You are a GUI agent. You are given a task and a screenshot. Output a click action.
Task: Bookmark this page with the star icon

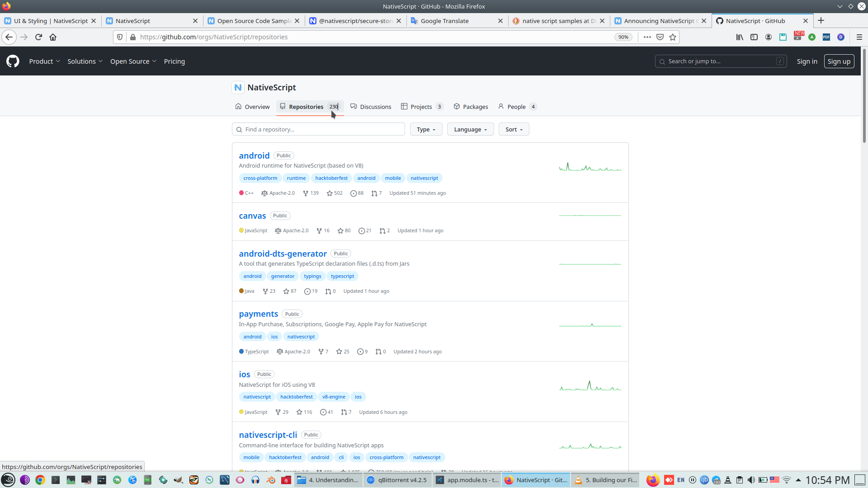673,37
